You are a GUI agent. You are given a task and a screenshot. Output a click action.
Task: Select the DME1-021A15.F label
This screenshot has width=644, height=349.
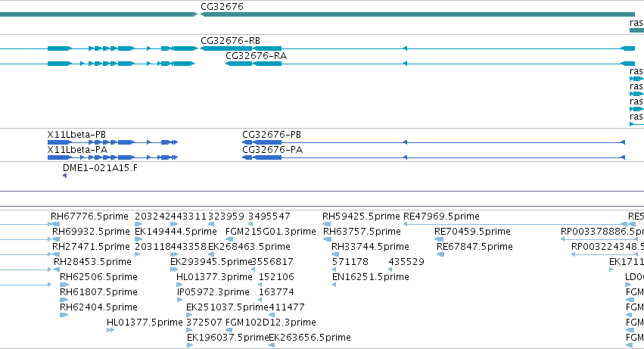coord(100,168)
